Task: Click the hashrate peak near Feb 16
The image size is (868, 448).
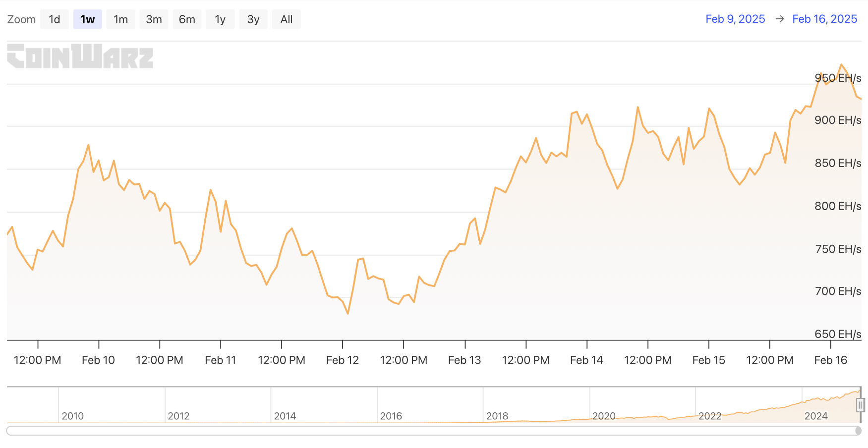Action: pos(841,64)
